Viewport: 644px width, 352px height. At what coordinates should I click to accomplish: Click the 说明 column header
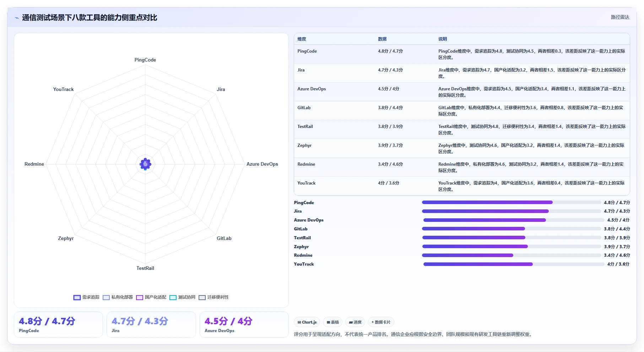point(443,39)
